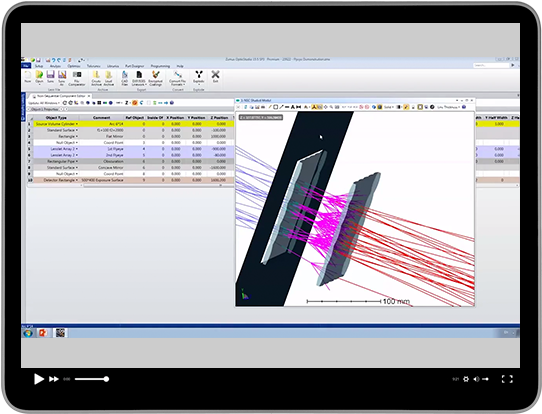Toggle fullscreen mode on the video player

[x=507, y=379]
